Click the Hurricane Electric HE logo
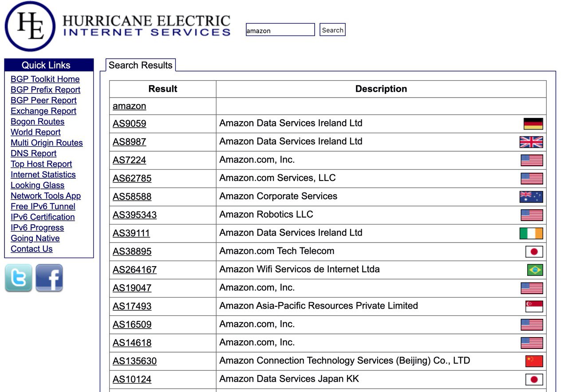 pos(30,26)
